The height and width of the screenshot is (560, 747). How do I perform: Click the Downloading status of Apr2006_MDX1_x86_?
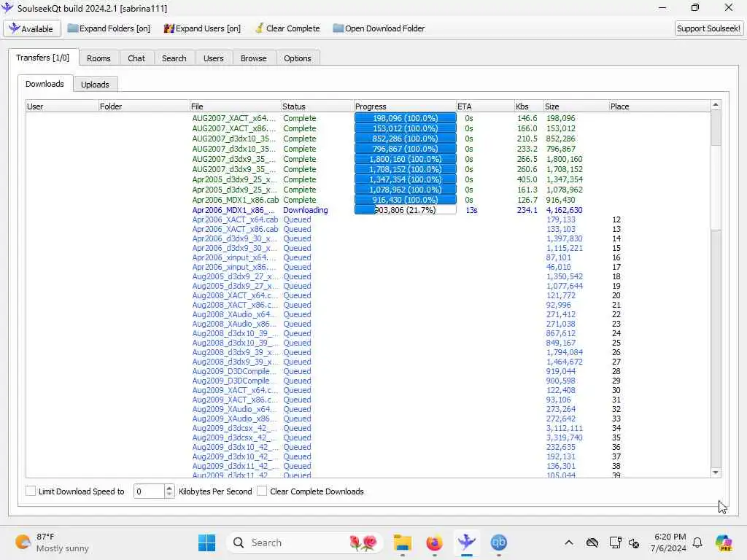coord(306,210)
